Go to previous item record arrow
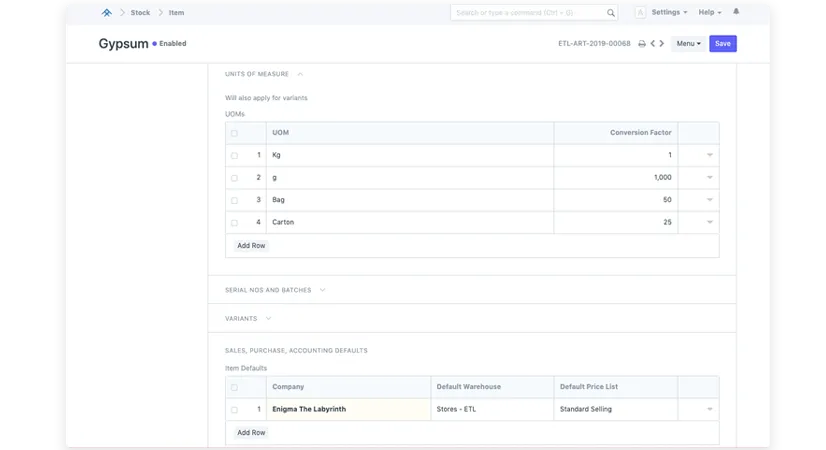 653,44
